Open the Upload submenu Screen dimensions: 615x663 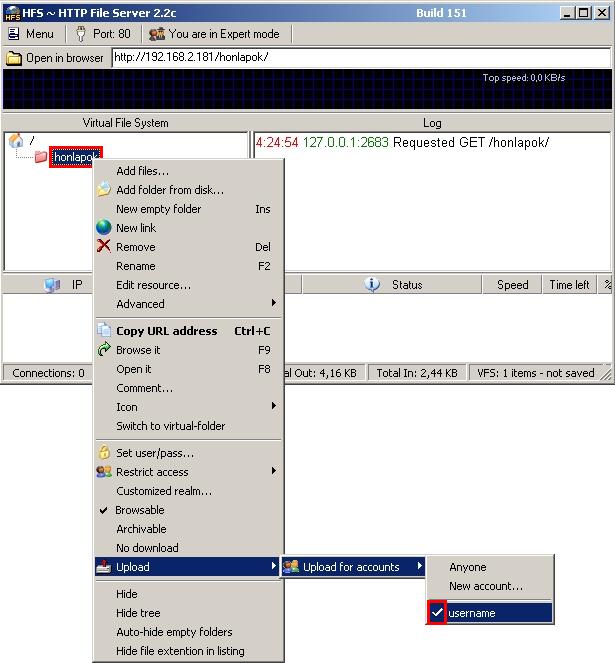coord(188,567)
